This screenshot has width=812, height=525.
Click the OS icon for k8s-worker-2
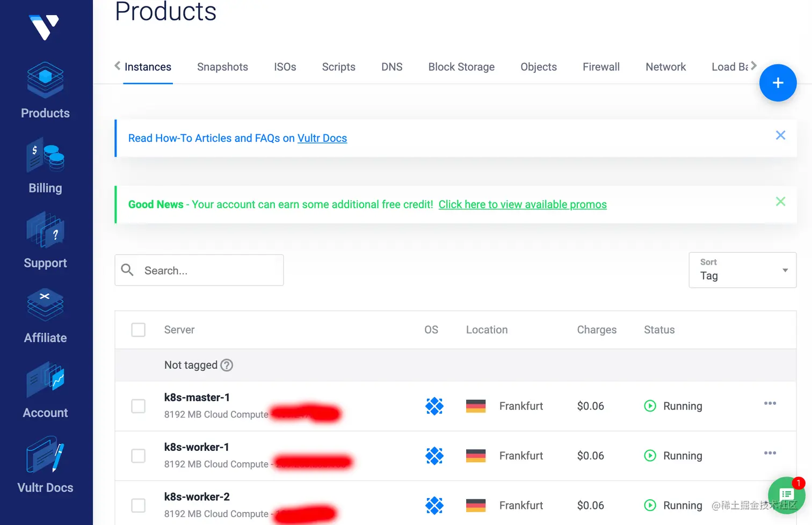coord(434,505)
